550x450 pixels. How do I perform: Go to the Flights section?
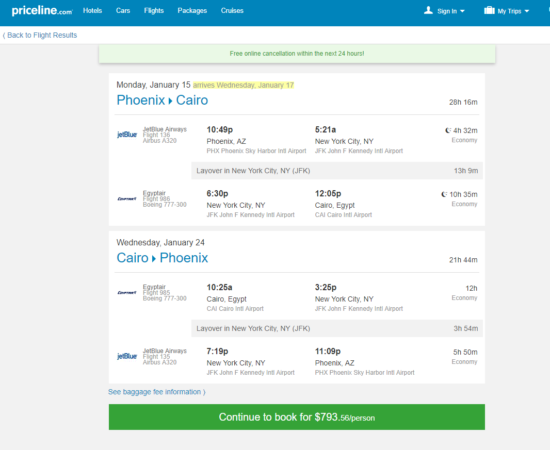point(154,11)
